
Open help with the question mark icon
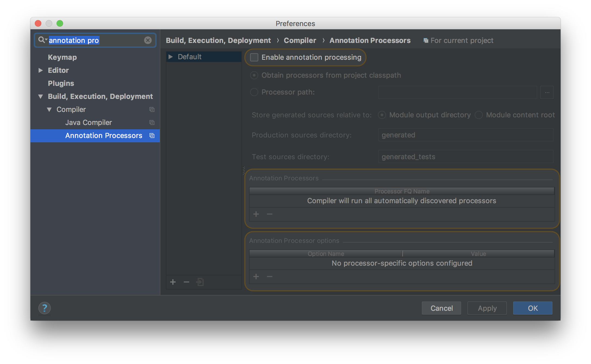[45, 308]
